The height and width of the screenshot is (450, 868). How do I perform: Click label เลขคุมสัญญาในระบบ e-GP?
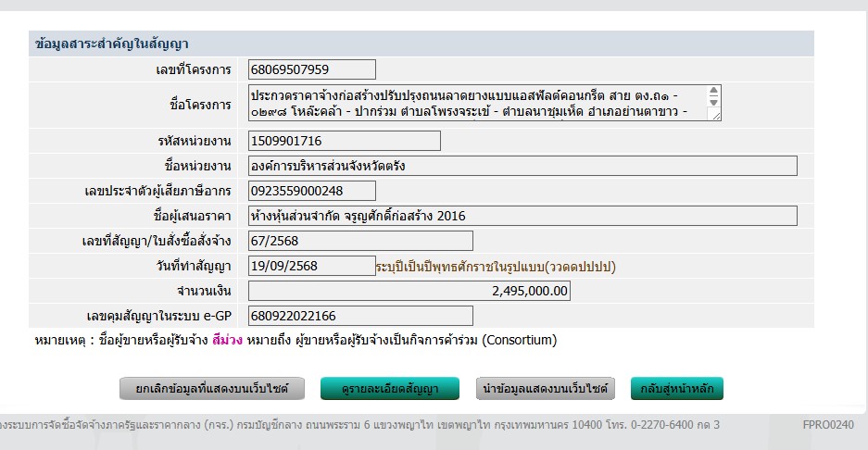[x=159, y=317]
